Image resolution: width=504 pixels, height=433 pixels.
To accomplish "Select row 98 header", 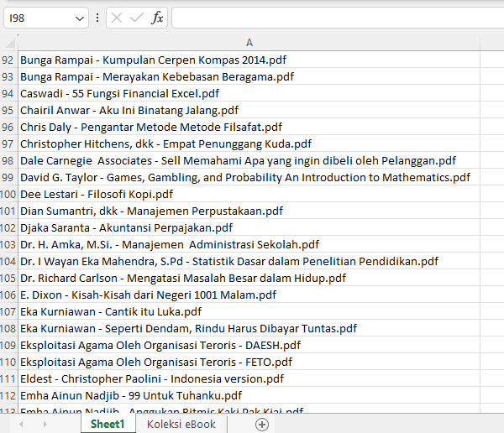I will point(8,160).
